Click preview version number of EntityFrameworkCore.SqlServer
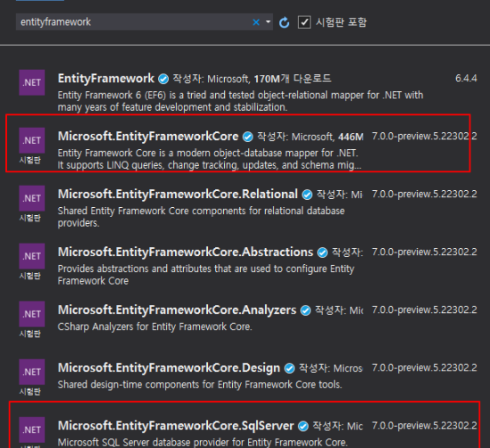The width and height of the screenshot is (490, 448). pos(424,426)
